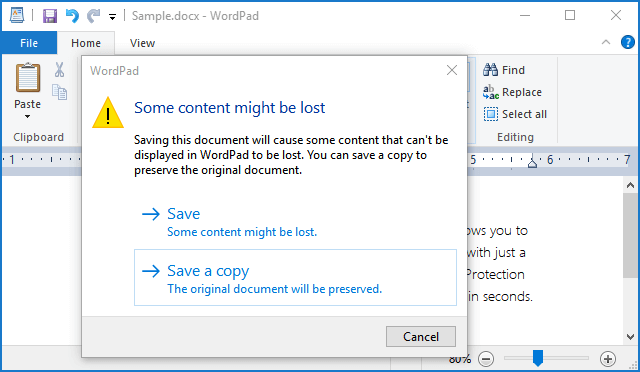The height and width of the screenshot is (372, 640).
Task: Click the zoom out minus button
Action: click(x=486, y=359)
